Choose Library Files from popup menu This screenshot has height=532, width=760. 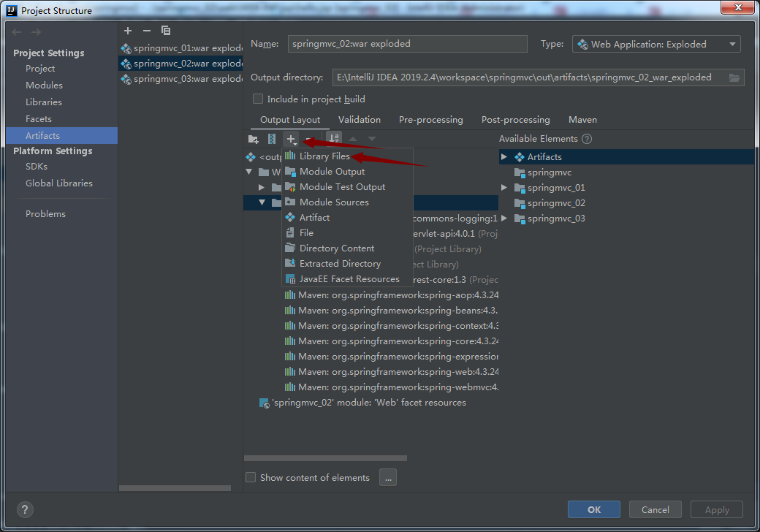[x=347, y=156]
